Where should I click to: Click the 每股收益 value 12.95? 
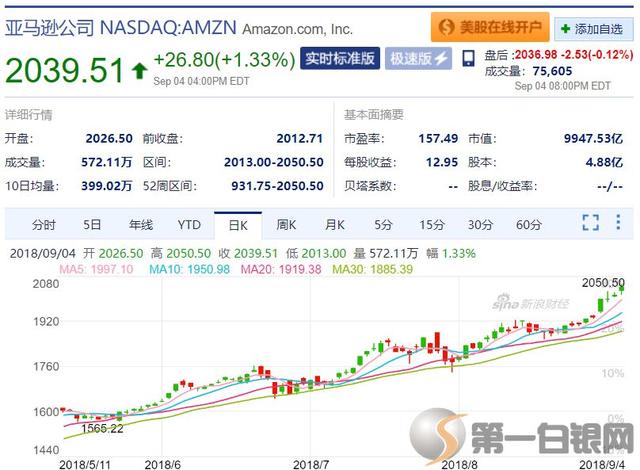click(x=442, y=162)
